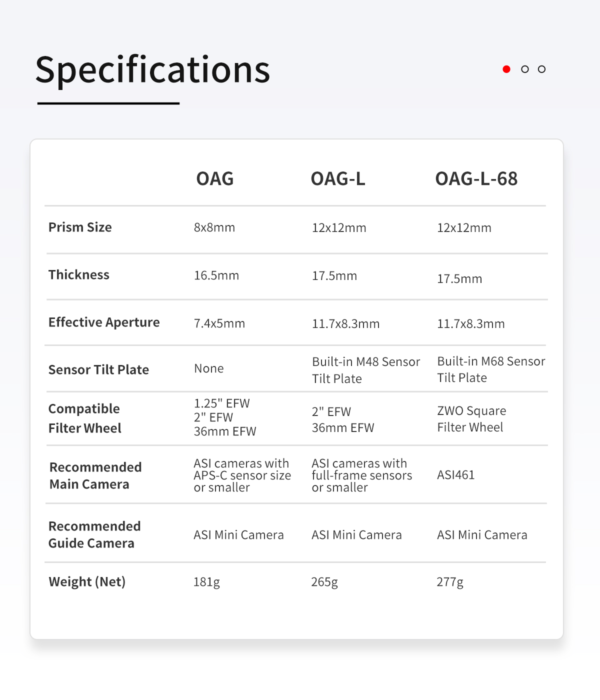Click the Recommended Guide Camera row label
This screenshot has height=700, width=600.
(x=94, y=534)
